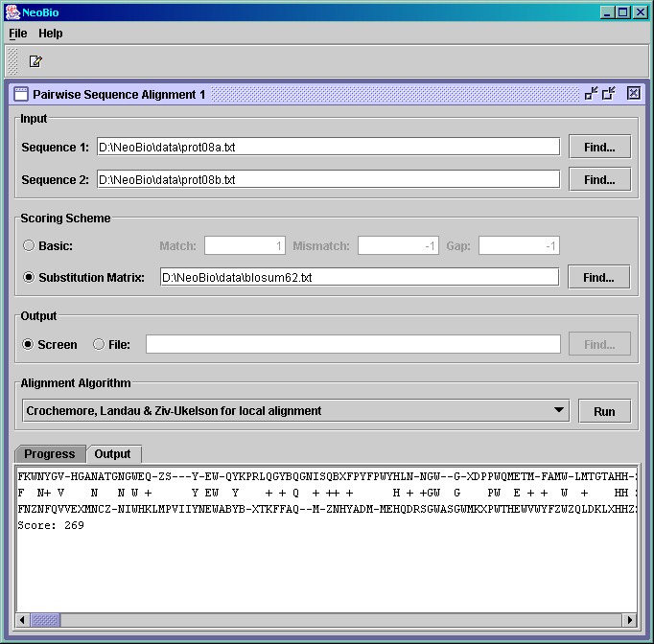Click the scroll left arrow in output

pos(22,620)
